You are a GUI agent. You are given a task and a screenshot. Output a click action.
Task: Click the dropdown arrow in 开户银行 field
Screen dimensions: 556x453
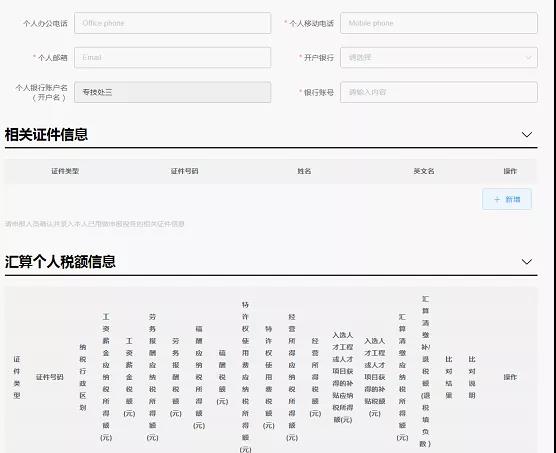528,58
